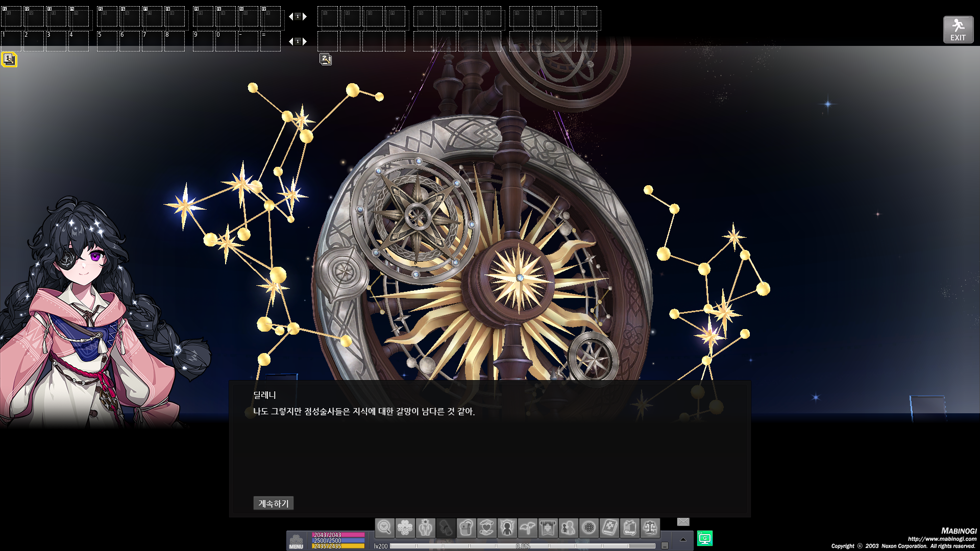Select hotkey slot number 0
Image resolution: width=980 pixels, height=551 pixels.
pyautogui.click(x=226, y=41)
